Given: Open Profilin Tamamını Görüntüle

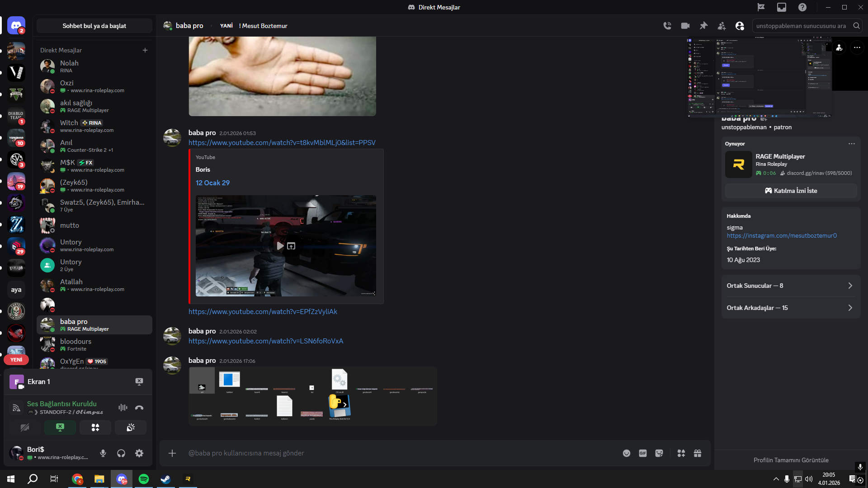Looking at the screenshot, I should tap(791, 460).
